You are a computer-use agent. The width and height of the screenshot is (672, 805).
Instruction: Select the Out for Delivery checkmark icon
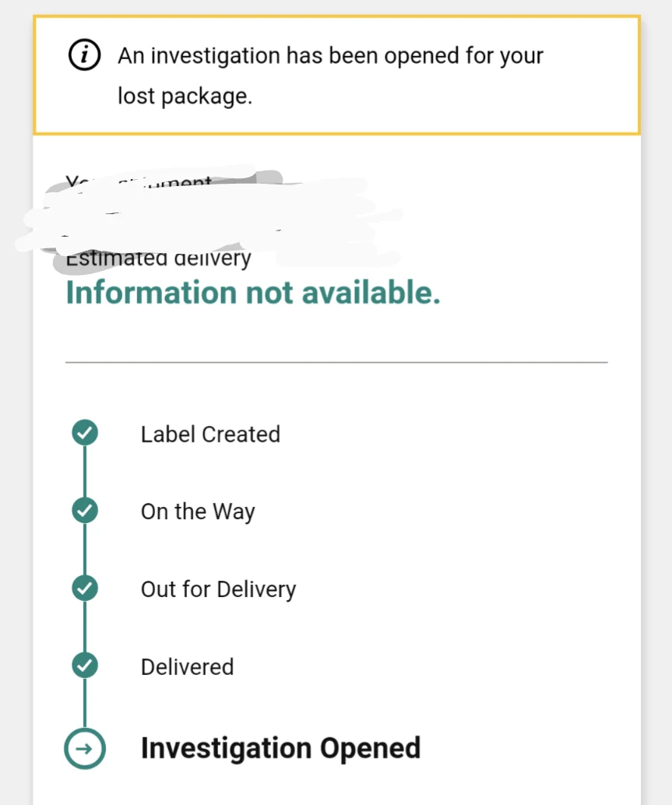click(x=84, y=588)
